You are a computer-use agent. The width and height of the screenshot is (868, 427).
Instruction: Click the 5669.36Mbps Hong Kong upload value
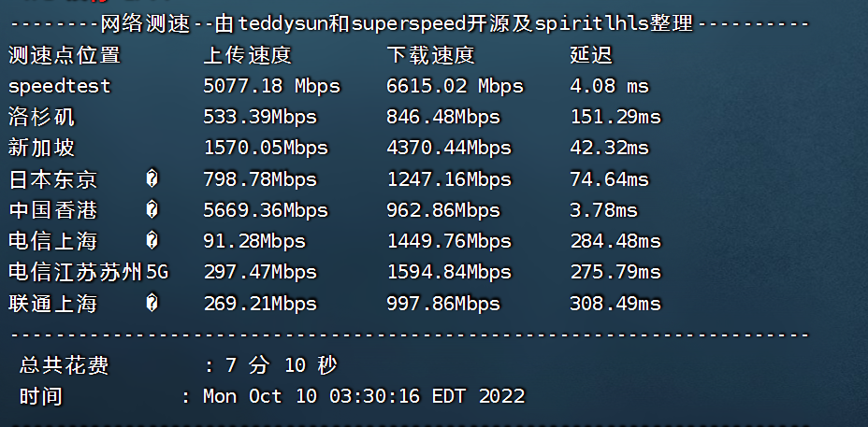click(266, 210)
